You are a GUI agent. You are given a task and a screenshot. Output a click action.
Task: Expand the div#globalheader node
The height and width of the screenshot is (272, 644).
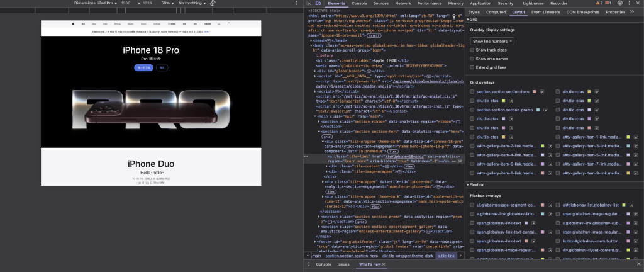pos(316,71)
